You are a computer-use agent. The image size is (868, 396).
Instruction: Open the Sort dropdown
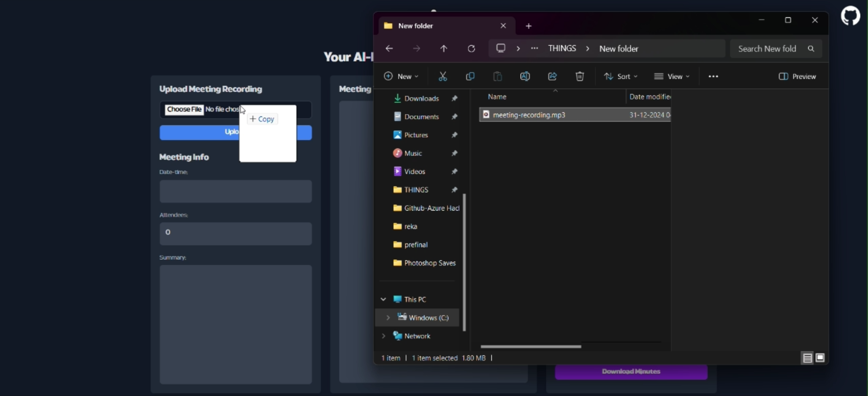[x=621, y=76]
